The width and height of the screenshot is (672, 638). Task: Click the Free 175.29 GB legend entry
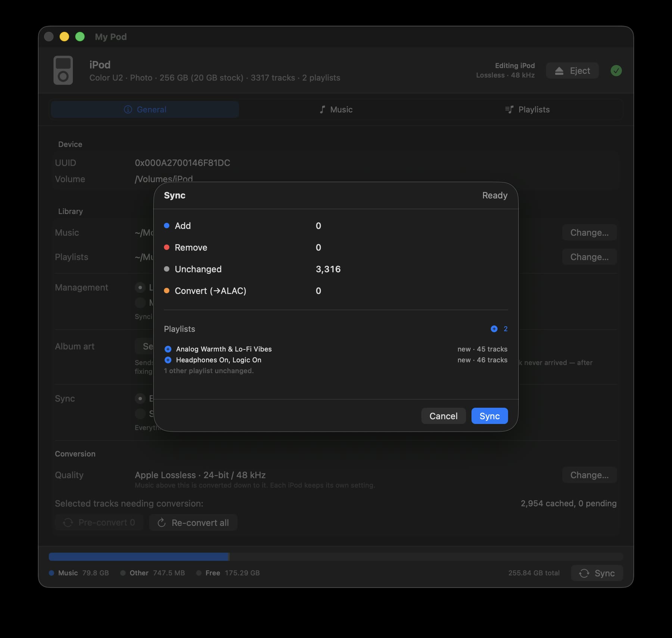click(228, 573)
